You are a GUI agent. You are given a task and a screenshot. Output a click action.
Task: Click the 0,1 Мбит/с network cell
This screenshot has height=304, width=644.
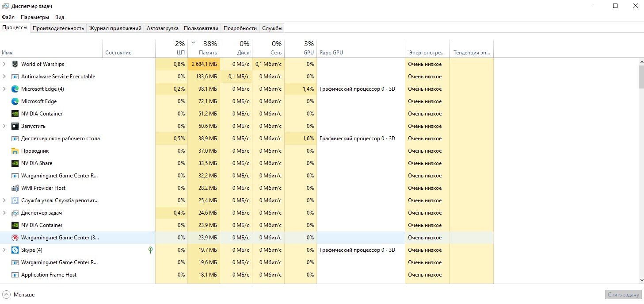pyautogui.click(x=268, y=64)
